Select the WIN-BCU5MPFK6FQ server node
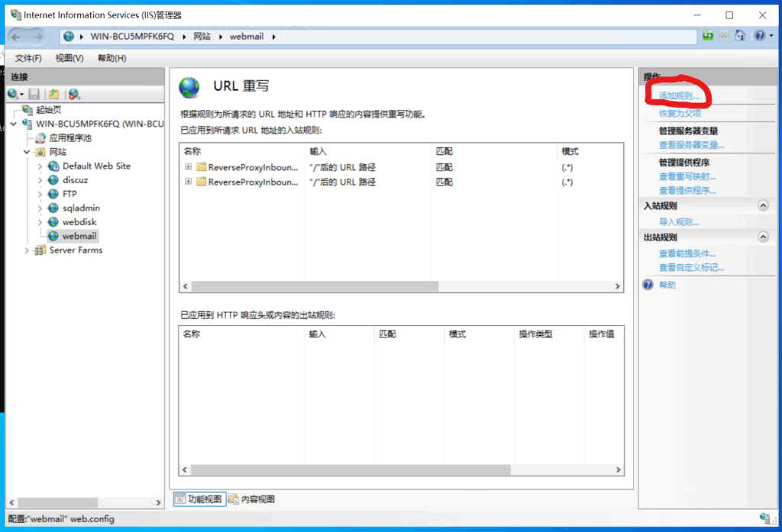The height and width of the screenshot is (532, 782). [x=99, y=124]
